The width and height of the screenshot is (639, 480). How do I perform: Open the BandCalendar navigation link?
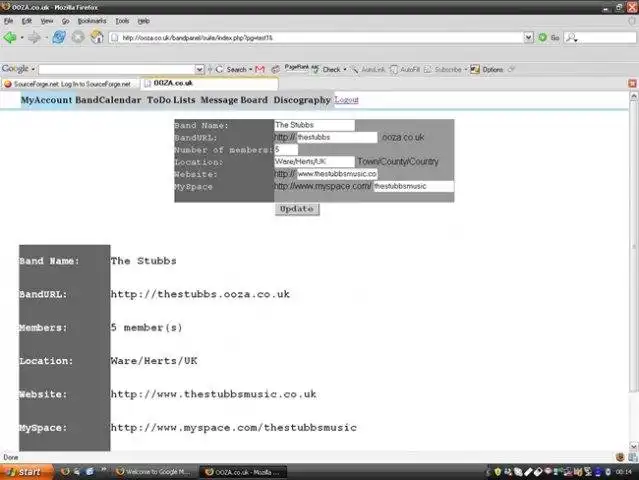point(108,100)
